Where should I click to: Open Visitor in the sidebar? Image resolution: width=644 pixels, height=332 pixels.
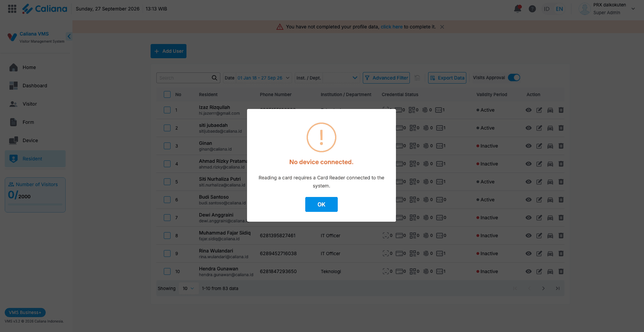tap(35, 104)
